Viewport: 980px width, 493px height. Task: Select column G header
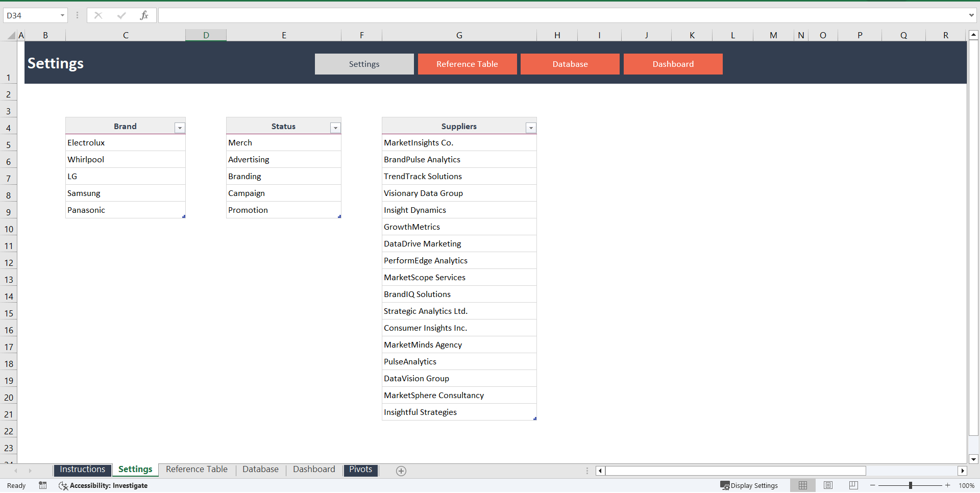click(x=459, y=35)
